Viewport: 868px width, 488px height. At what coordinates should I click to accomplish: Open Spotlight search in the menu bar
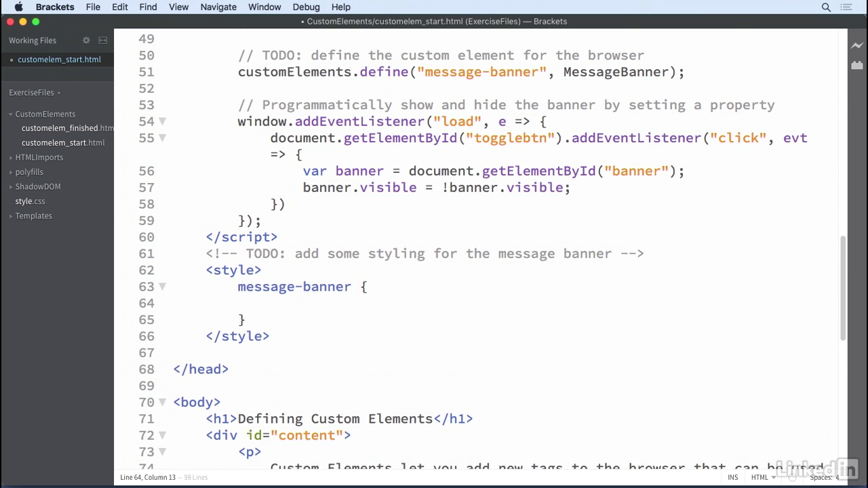click(x=826, y=7)
